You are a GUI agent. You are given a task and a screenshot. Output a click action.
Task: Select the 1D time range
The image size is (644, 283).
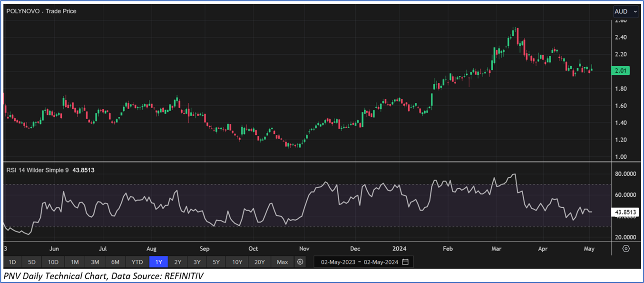13,262
